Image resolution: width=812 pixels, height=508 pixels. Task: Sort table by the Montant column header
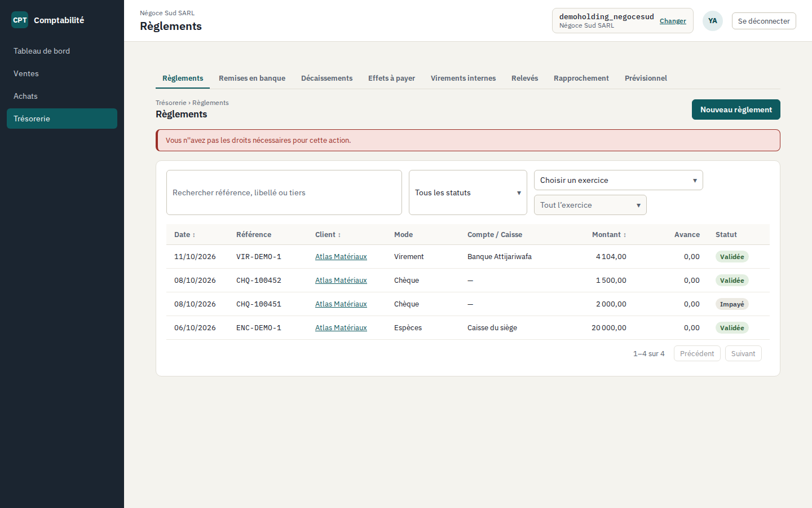[x=609, y=234]
